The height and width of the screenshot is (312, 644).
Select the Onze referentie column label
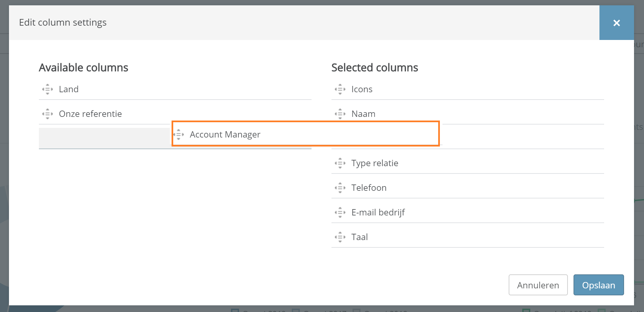[x=90, y=114]
